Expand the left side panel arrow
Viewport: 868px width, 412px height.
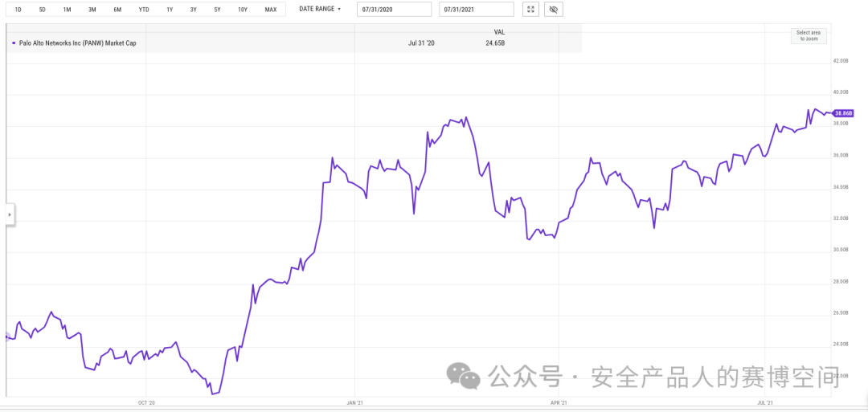(10, 214)
